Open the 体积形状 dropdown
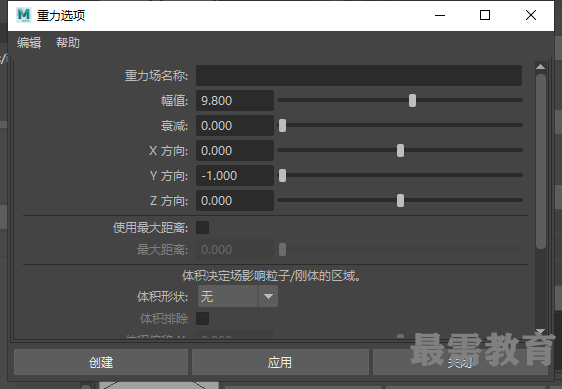Image resolution: width=562 pixels, height=389 pixels. [238, 297]
